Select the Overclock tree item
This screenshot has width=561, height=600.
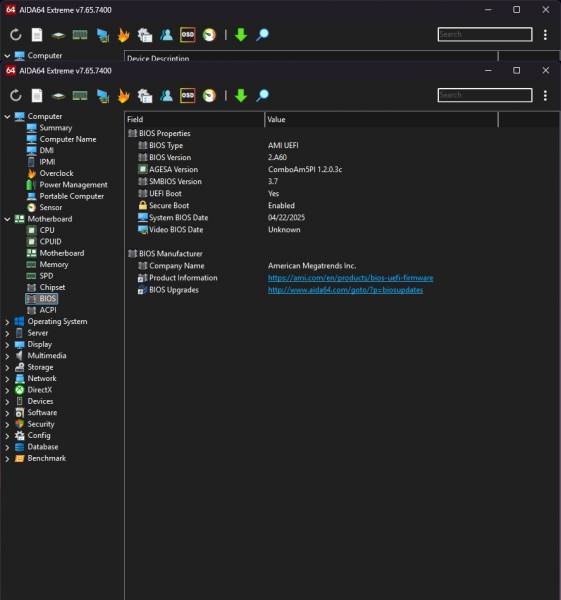56,173
